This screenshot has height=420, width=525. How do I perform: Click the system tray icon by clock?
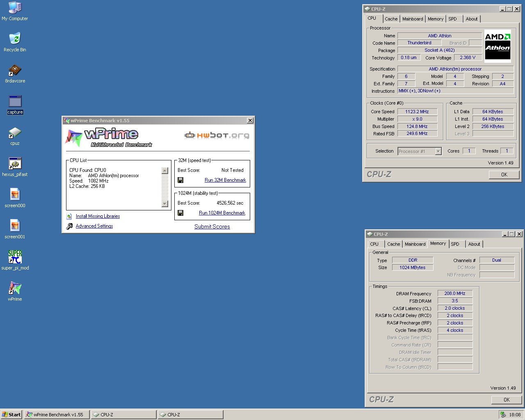[x=503, y=415]
